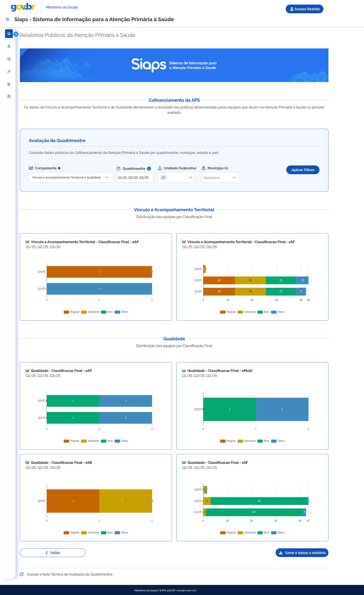Open the tooth dental health sidebar icon

9,59
